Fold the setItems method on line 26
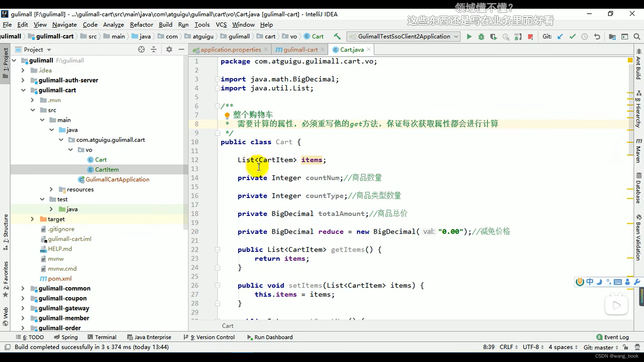644x362 pixels. pos(217,285)
